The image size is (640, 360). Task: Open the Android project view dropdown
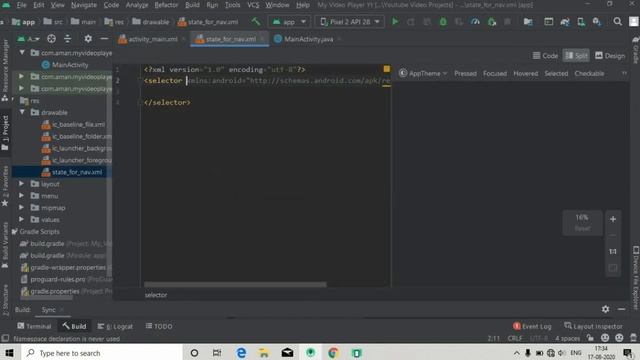[29, 39]
